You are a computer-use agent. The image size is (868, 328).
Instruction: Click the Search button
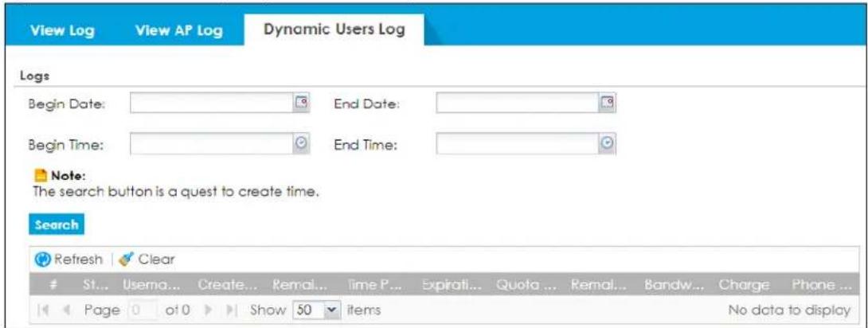(x=57, y=225)
